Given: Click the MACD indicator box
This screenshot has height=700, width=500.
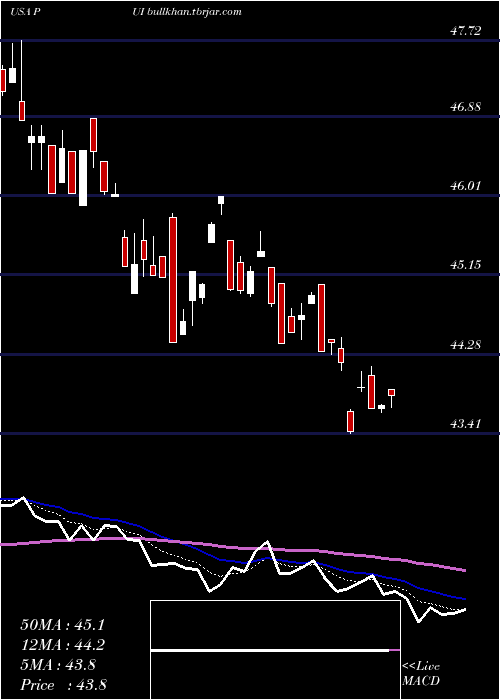Looking at the screenshot, I should [x=275, y=650].
